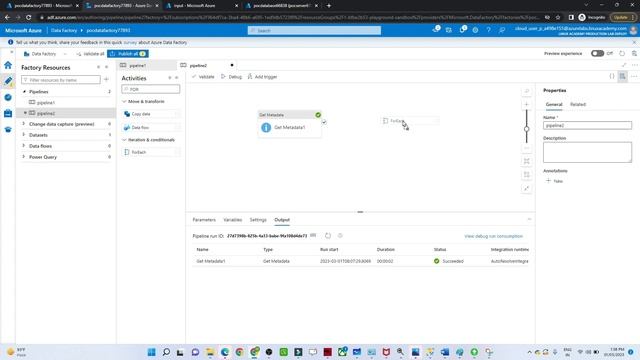Viewport: 640px width, 360px height.
Task: Expand the Datasets node
Action: [24, 135]
